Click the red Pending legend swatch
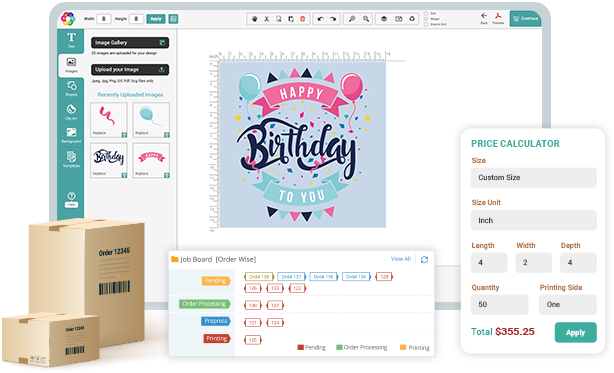Image resolution: width=614 pixels, height=373 pixels. 301,348
